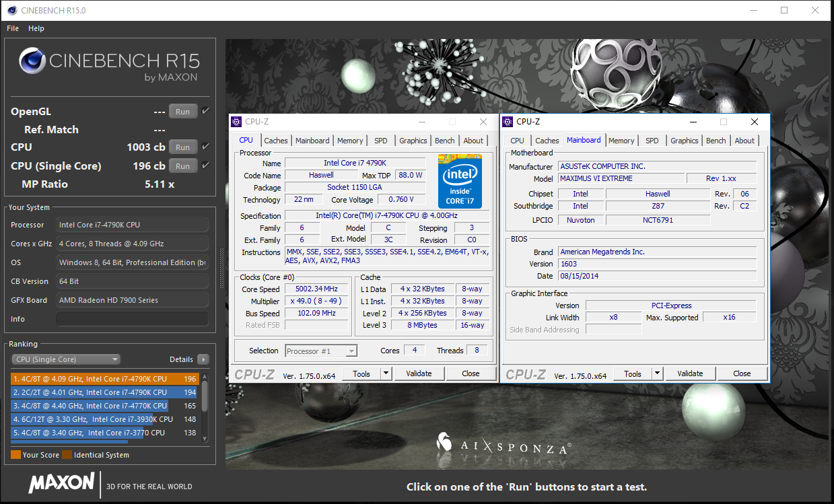The image size is (834, 504).
Task: Open Caches tab in right CPU-Z
Action: coord(547,141)
